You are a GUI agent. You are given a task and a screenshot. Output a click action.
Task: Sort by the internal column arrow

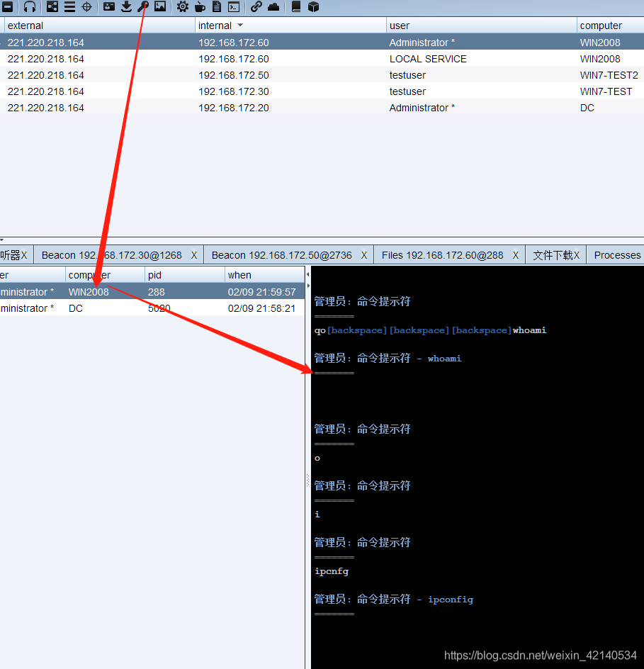(x=240, y=26)
